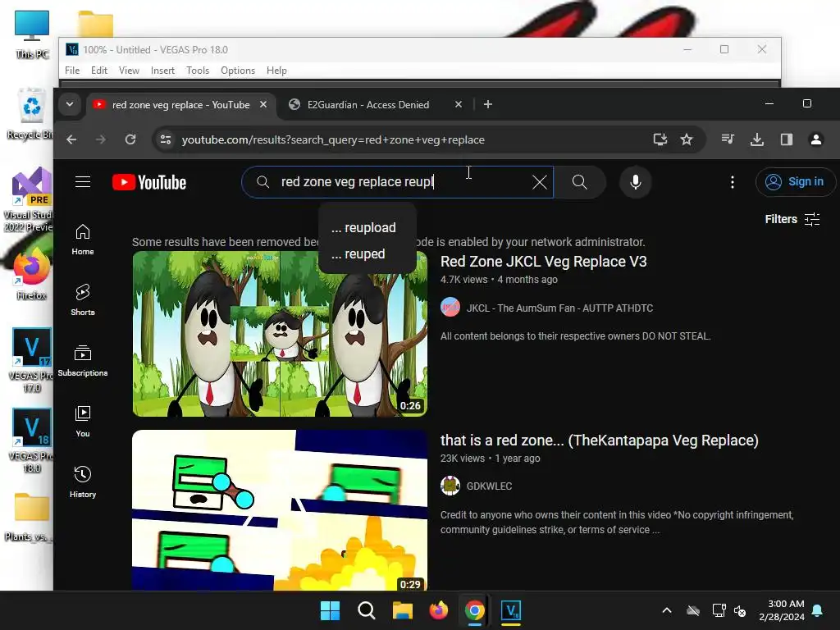
Task: Open the YouTube hamburger guide menu
Action: pyautogui.click(x=83, y=181)
